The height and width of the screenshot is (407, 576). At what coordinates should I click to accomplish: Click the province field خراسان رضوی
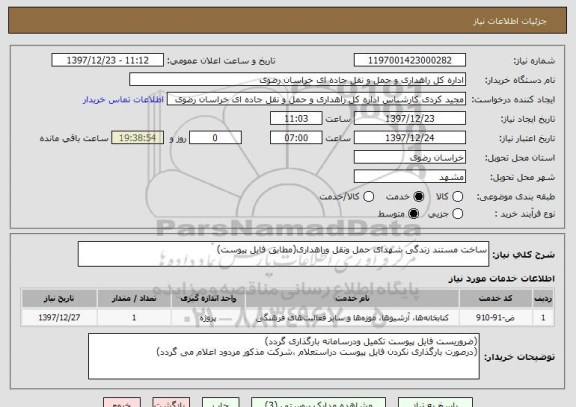[x=410, y=157]
